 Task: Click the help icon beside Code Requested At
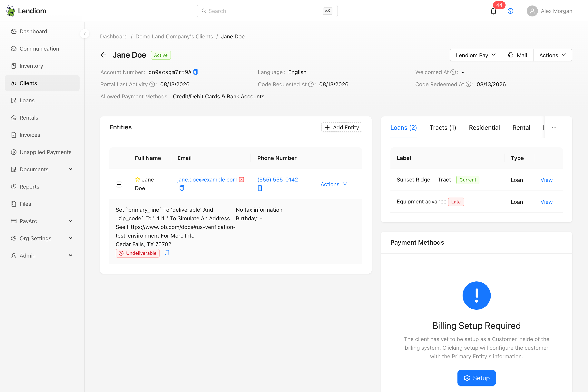coord(311,84)
